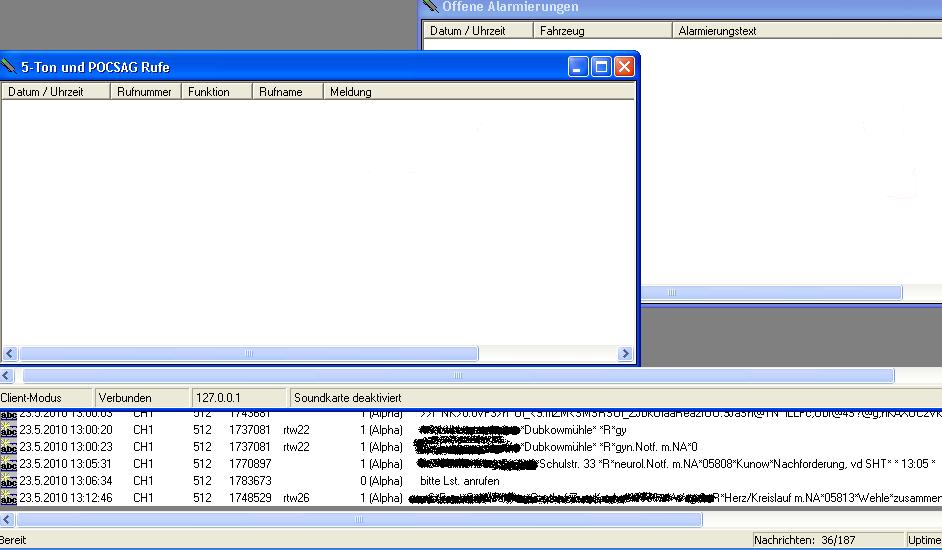Click the message list horizontal scrollbar thumb
The width and height of the screenshot is (942, 550).
point(359,519)
